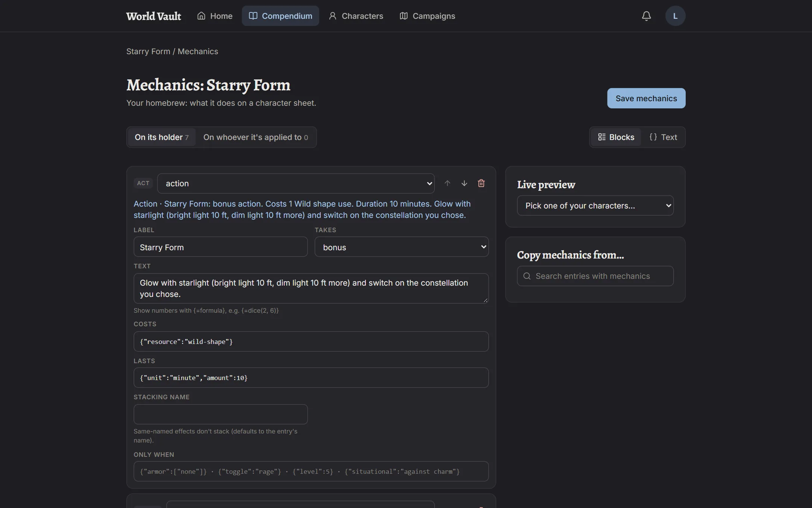The height and width of the screenshot is (508, 812).
Task: Click the notifications bell icon
Action: 646,16
